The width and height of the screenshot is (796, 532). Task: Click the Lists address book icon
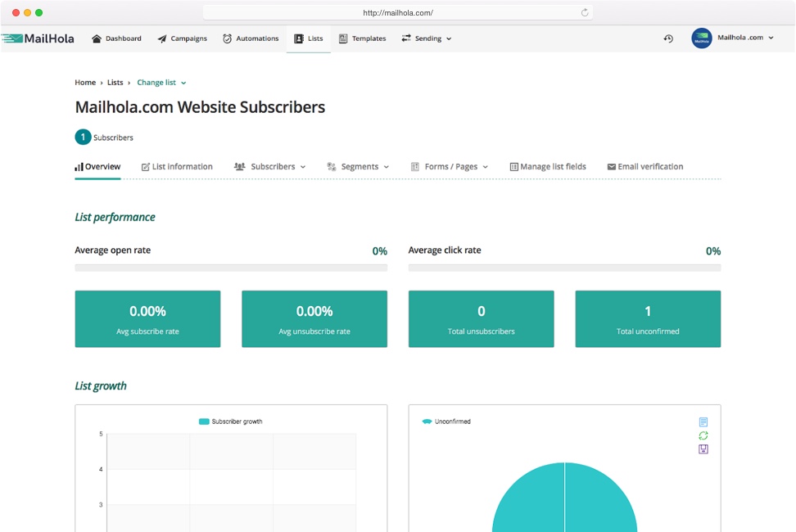pos(299,38)
